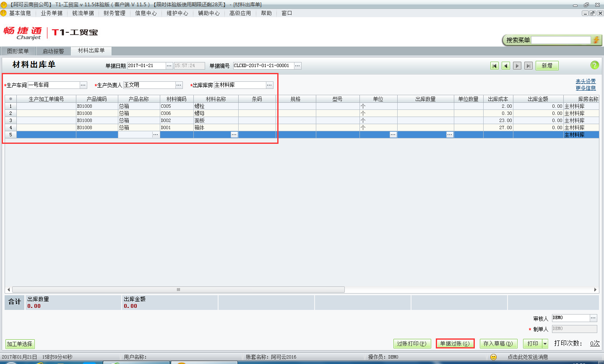Click the 搜索菜单 search input field
The image size is (604, 364).
tap(561, 40)
